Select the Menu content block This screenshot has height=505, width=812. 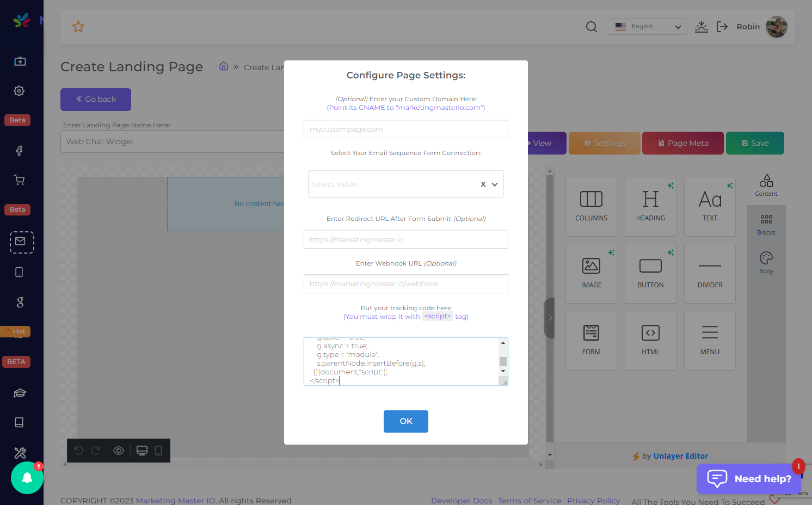(710, 341)
